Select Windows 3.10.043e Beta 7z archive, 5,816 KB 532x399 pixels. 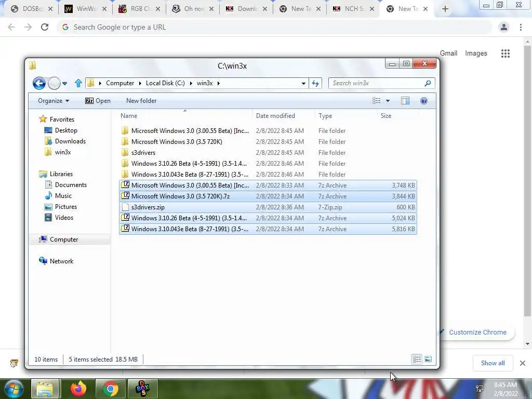[268, 229]
